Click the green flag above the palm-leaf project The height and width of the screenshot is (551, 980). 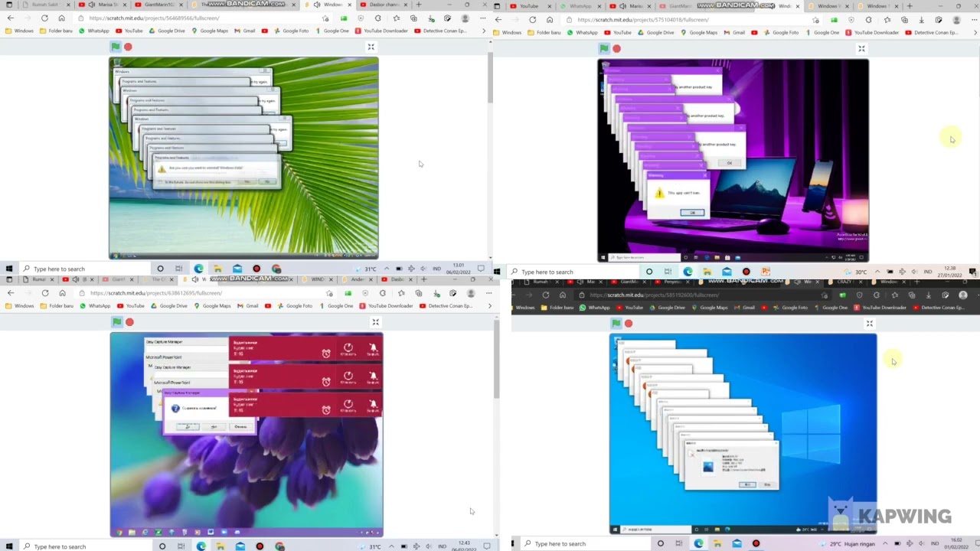click(x=116, y=47)
